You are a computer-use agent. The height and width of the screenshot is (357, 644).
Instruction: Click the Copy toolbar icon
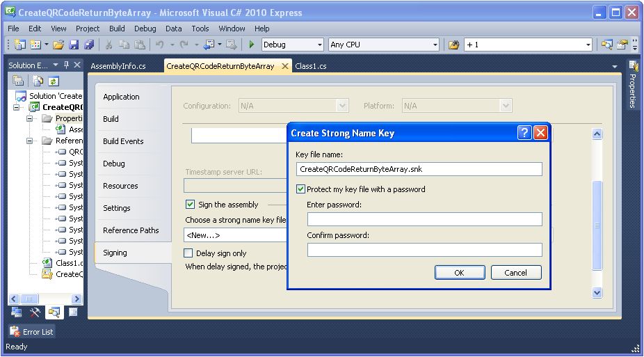pos(124,45)
